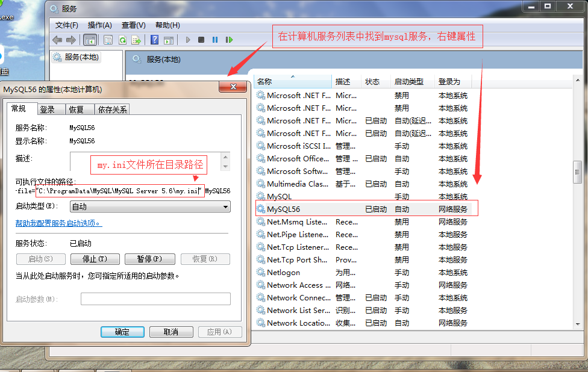
Task: Maximize the Services window
Action: [548, 7]
